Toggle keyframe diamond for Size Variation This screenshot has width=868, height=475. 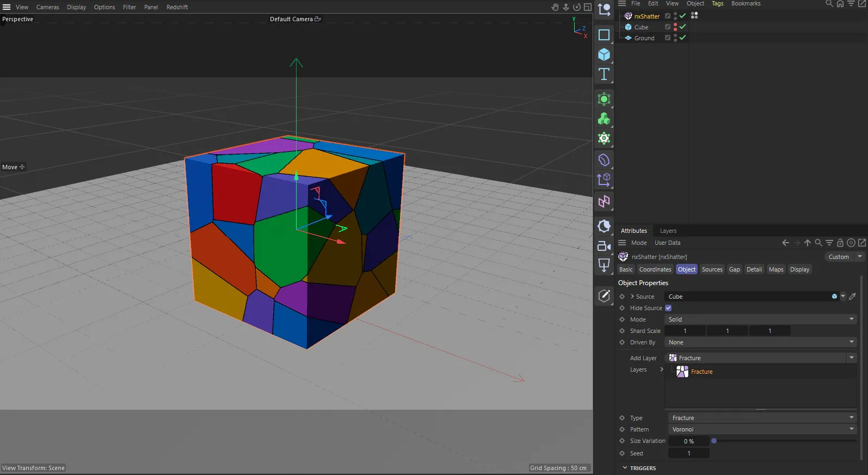(622, 441)
